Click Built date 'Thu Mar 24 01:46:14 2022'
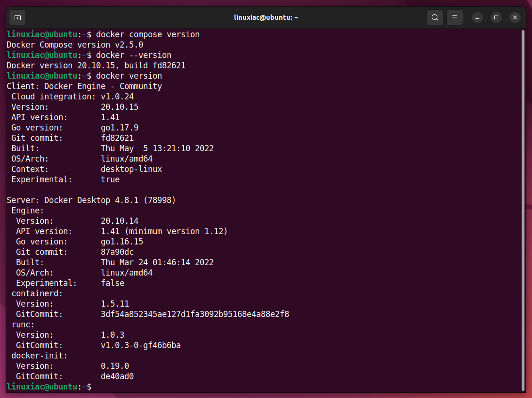 point(157,262)
